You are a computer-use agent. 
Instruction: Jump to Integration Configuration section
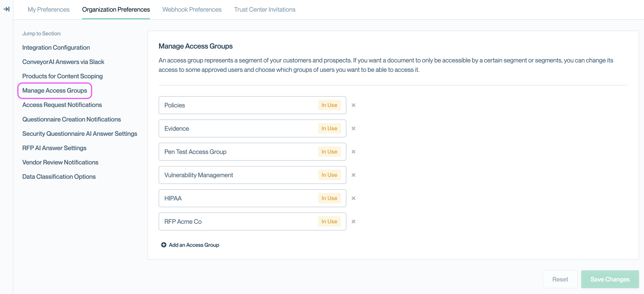(56, 48)
